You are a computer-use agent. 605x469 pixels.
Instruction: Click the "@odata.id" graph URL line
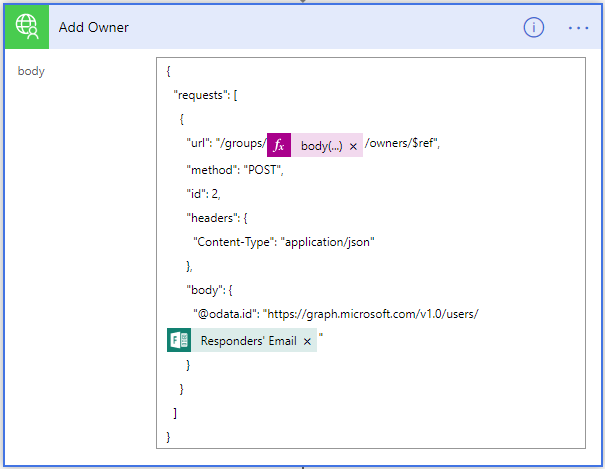[336, 314]
